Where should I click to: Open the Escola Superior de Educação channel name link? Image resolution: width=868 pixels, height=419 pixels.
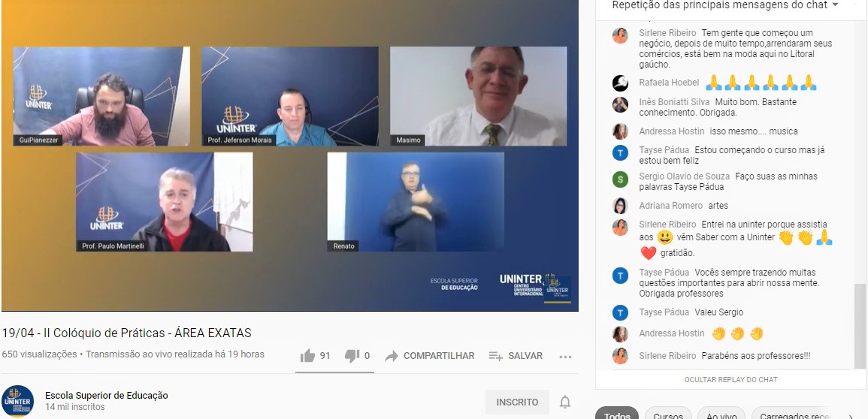coord(107,396)
